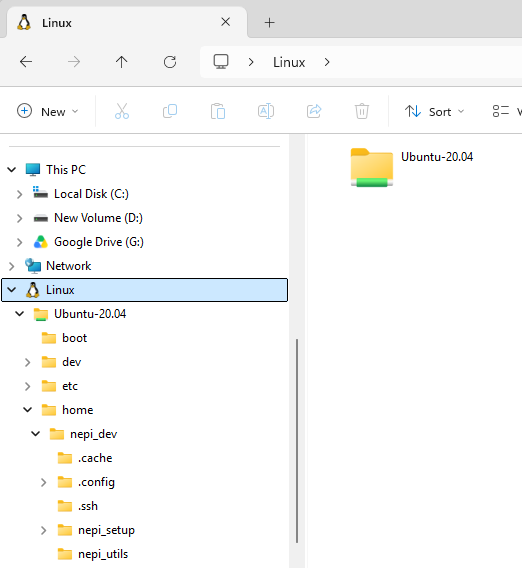Open the Sort options dropdown
Image resolution: width=522 pixels, height=568 pixels.
tap(434, 111)
